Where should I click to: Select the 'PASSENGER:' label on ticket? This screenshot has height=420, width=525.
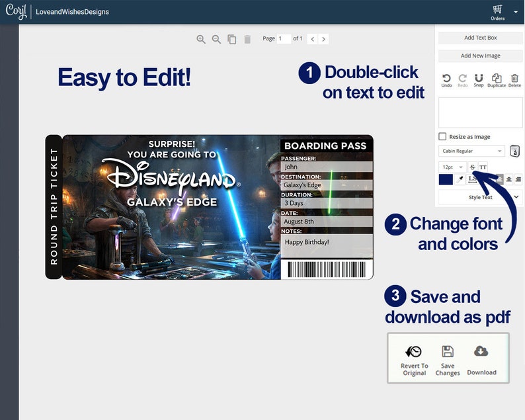pyautogui.click(x=298, y=159)
